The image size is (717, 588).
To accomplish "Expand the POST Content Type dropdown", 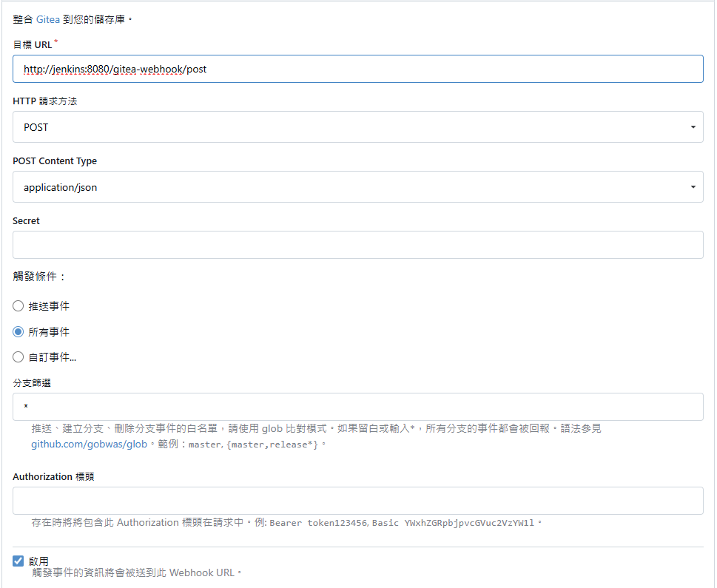I will pyautogui.click(x=357, y=187).
